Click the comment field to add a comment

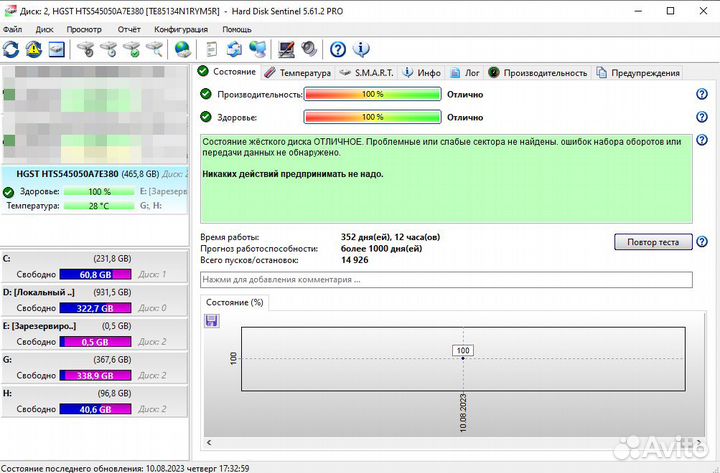coord(446,280)
